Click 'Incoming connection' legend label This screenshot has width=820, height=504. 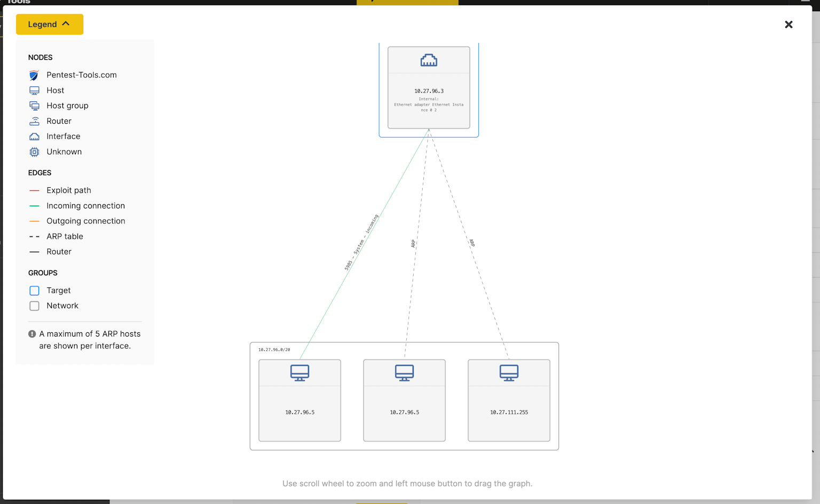point(85,206)
